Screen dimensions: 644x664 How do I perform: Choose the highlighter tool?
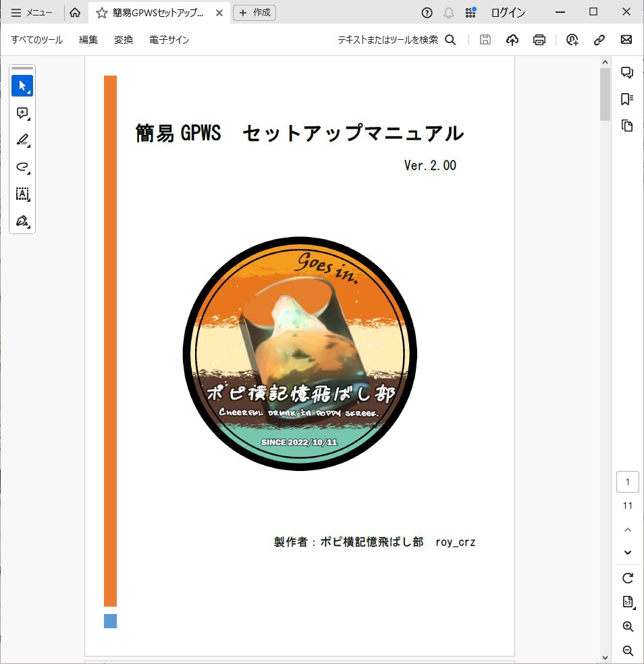(x=22, y=140)
